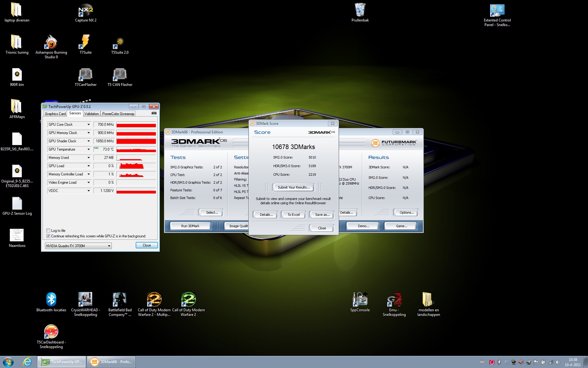Launch Ashampoo Burning Studio 9
The height and width of the screenshot is (368, 588).
[x=51, y=47]
